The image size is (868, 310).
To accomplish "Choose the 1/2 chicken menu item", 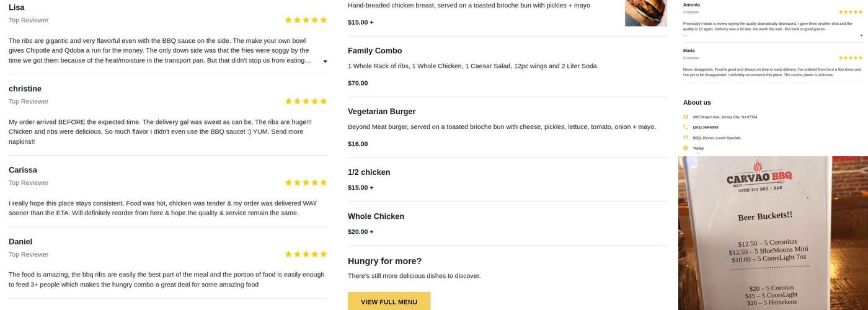I will coord(369,172).
